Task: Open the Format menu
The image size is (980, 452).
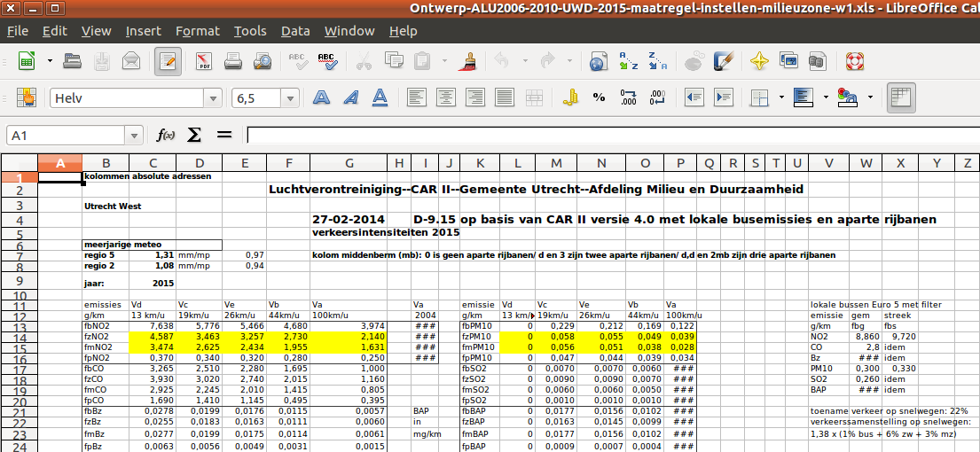Action: point(198,31)
